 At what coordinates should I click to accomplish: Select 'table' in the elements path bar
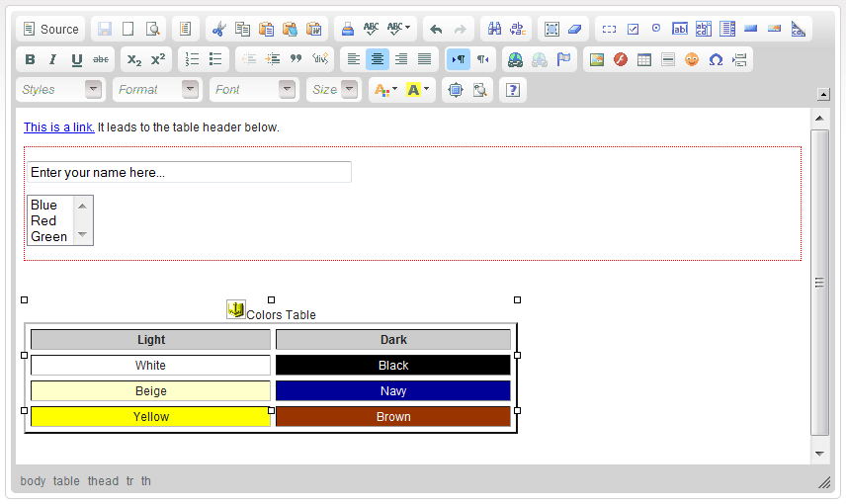click(x=66, y=481)
